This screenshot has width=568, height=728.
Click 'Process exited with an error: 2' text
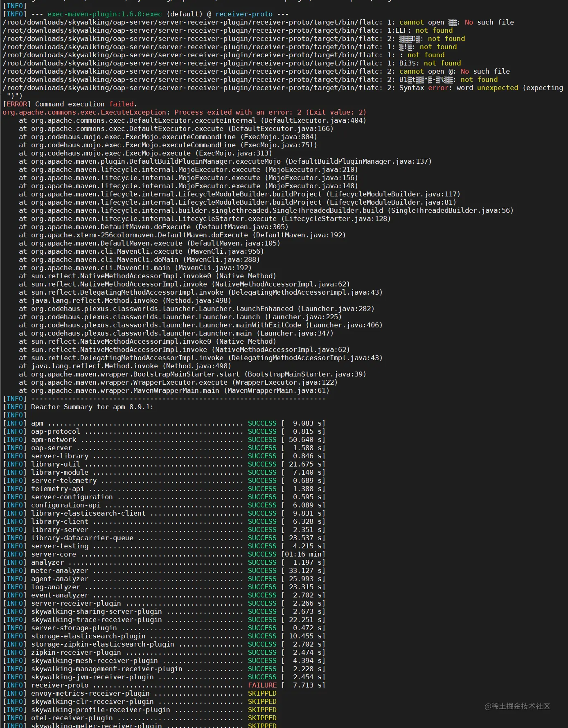pyautogui.click(x=238, y=112)
